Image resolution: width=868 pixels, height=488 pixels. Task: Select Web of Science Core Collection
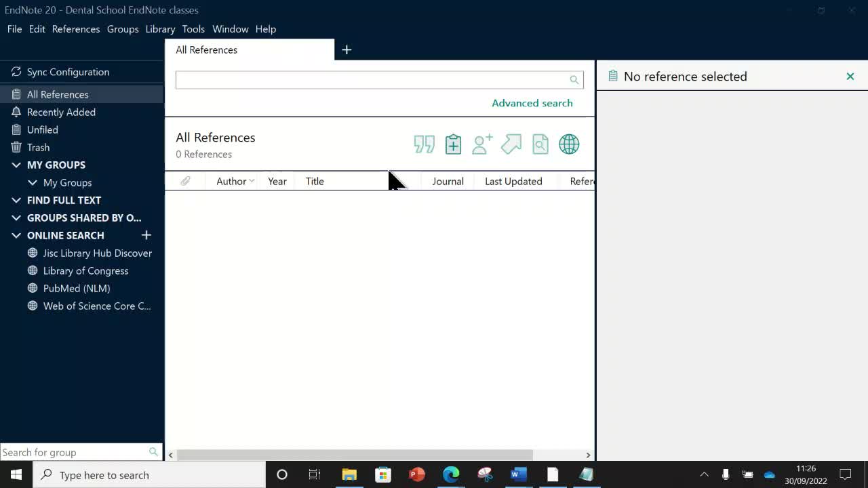click(97, 306)
